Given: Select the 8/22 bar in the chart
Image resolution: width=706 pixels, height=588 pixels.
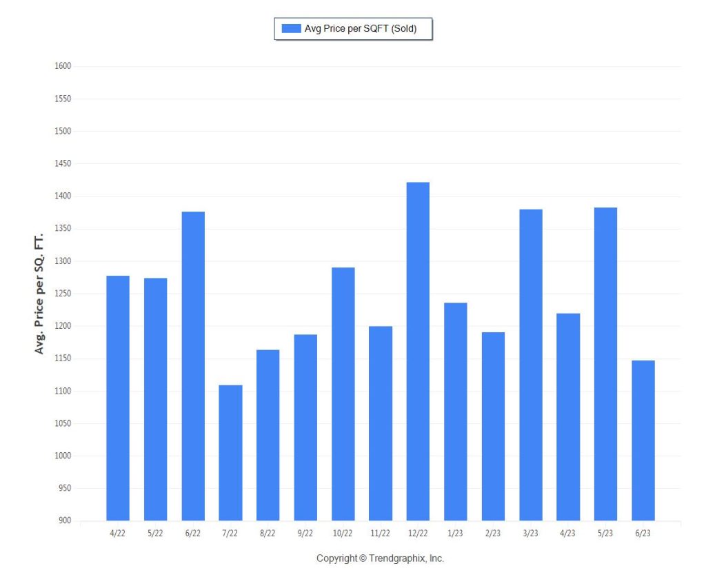Looking at the screenshot, I should coord(268,436).
